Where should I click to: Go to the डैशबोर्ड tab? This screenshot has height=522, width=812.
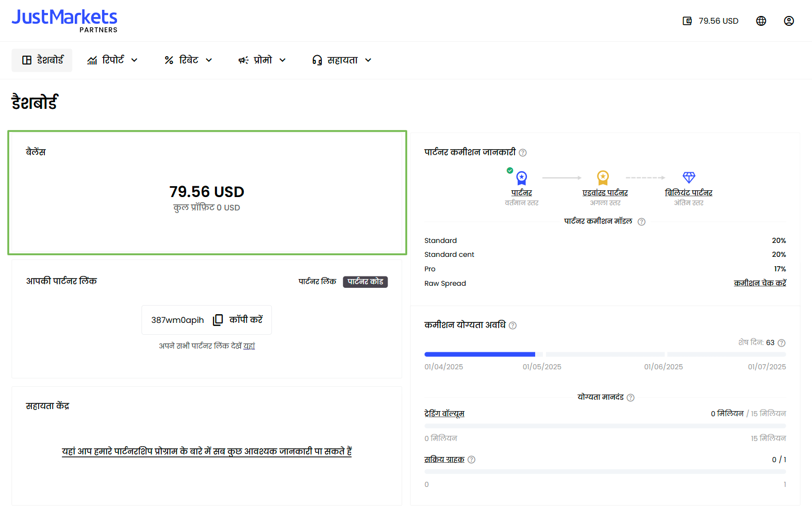coord(42,60)
